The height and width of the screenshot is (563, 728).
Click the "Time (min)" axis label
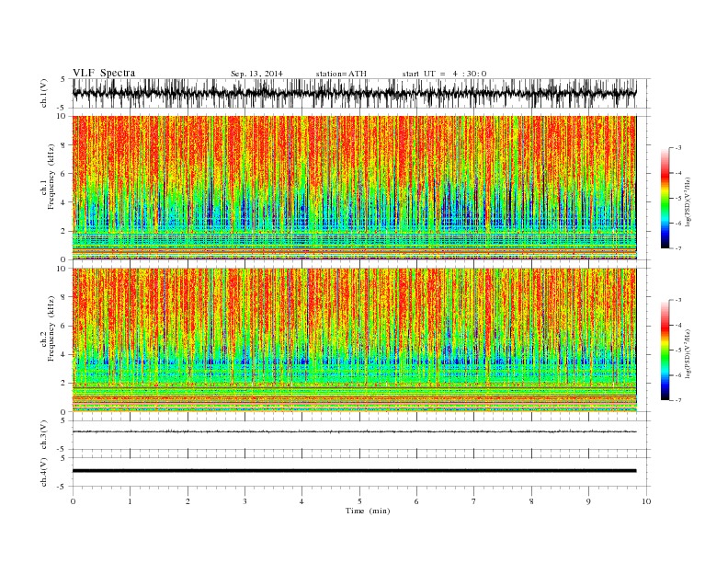coord(368,511)
